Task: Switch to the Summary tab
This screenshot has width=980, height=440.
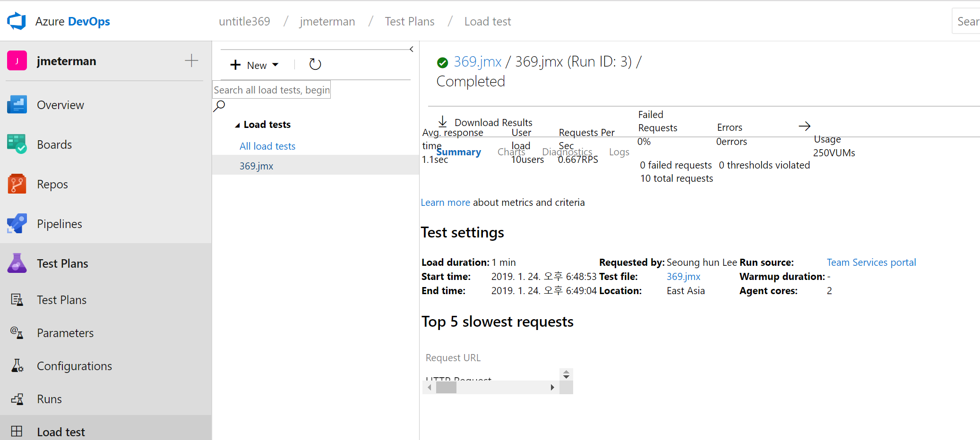Action: pos(458,152)
